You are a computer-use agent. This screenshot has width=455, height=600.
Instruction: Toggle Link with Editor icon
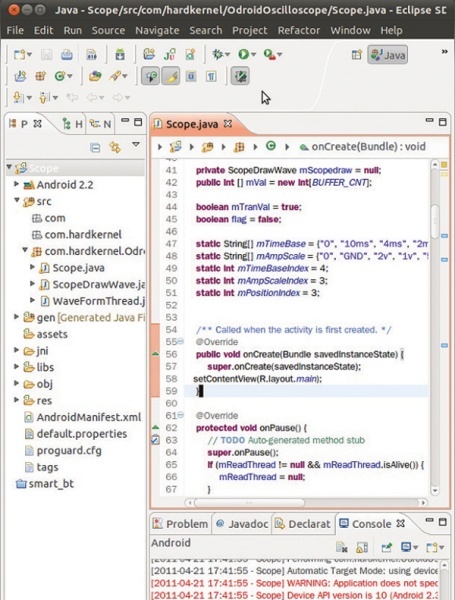(x=115, y=147)
